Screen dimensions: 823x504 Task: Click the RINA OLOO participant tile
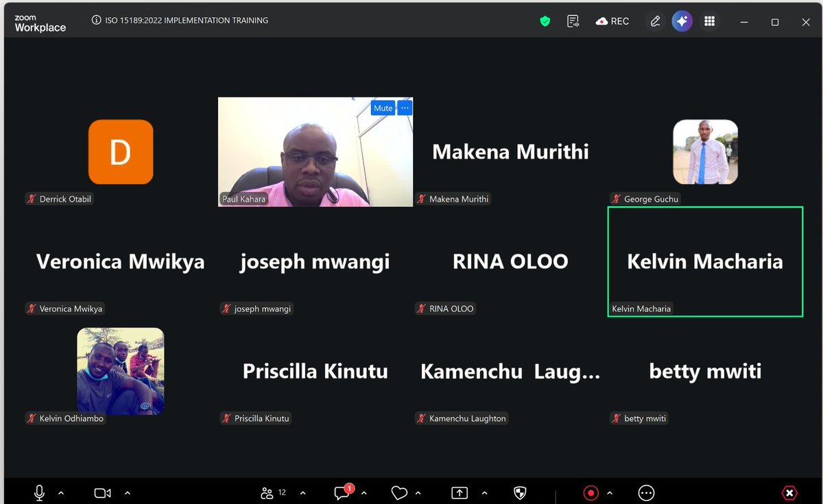coord(510,261)
